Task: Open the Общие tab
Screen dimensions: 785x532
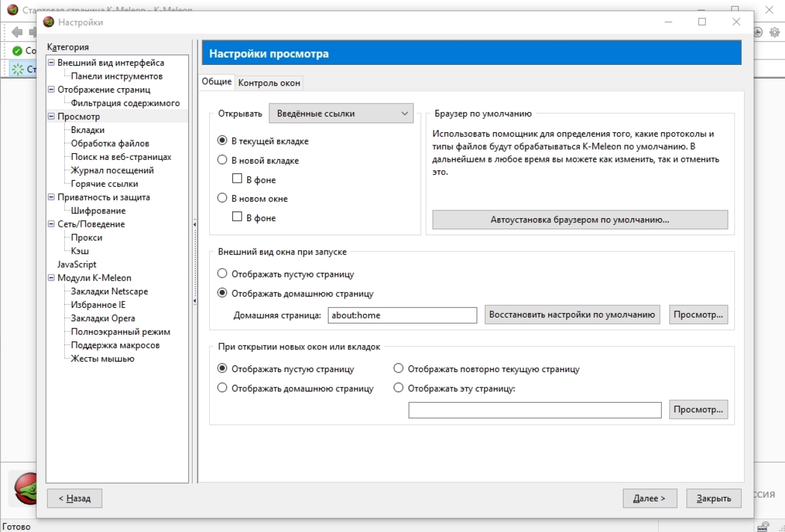Action: coord(216,82)
